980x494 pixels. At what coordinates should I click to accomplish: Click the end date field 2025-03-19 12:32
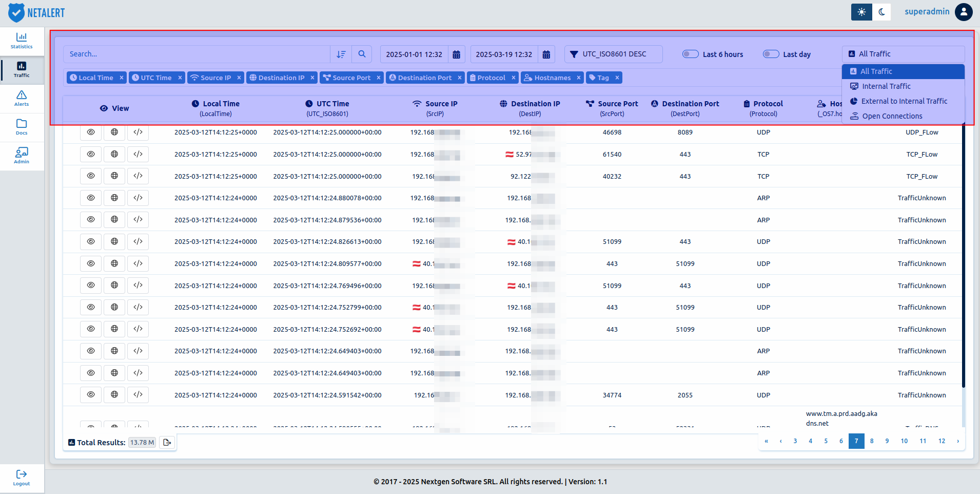(504, 54)
